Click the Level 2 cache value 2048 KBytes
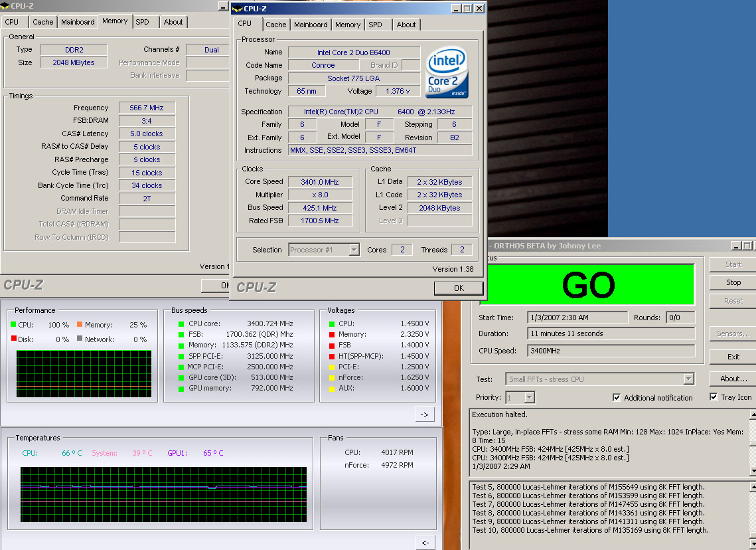 pyautogui.click(x=439, y=208)
